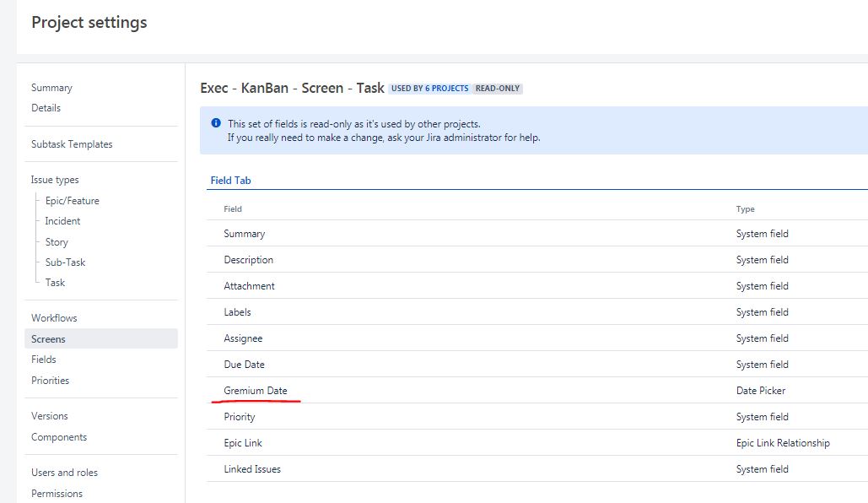Open Priorities settings
The height and width of the screenshot is (503, 868).
51,381
